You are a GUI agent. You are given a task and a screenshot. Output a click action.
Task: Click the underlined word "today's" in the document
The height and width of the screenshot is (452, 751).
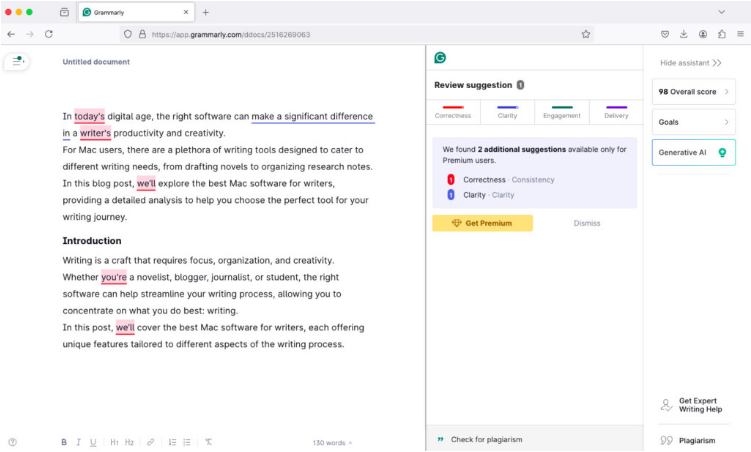pos(89,116)
